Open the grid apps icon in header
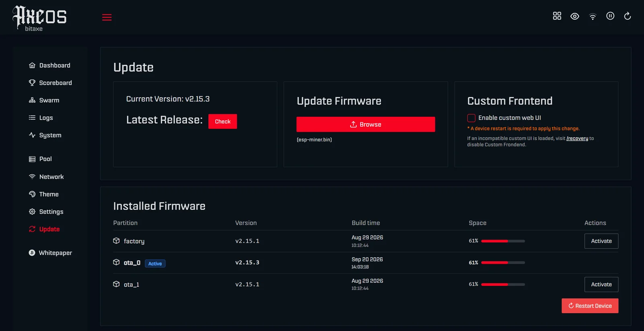 [x=557, y=16]
